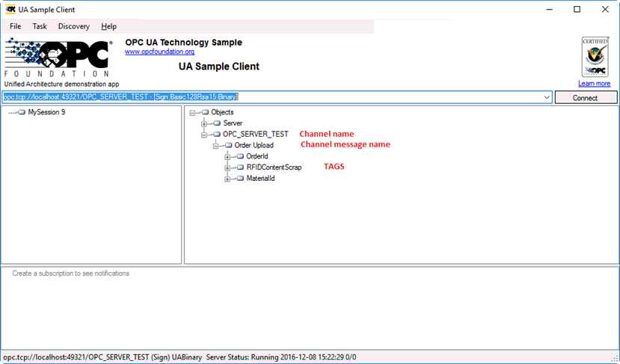Click the app icon in title bar
This screenshot has width=620, height=364.
point(10,9)
